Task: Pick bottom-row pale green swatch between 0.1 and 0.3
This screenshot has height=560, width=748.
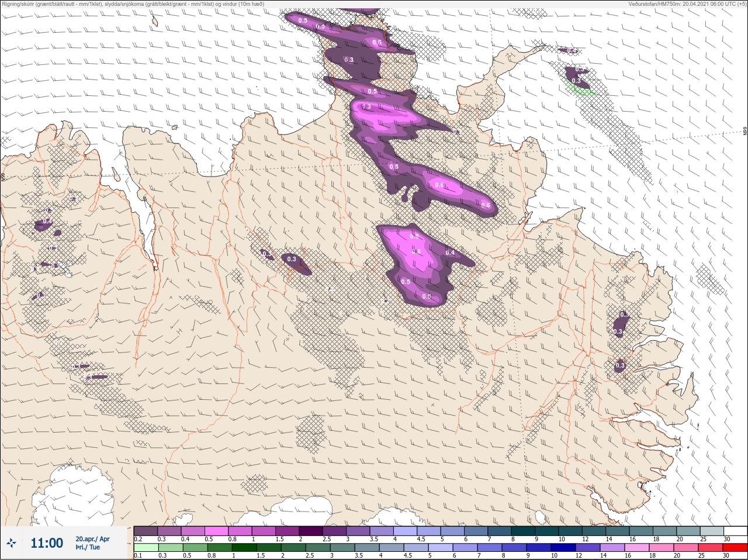Action: [146, 548]
